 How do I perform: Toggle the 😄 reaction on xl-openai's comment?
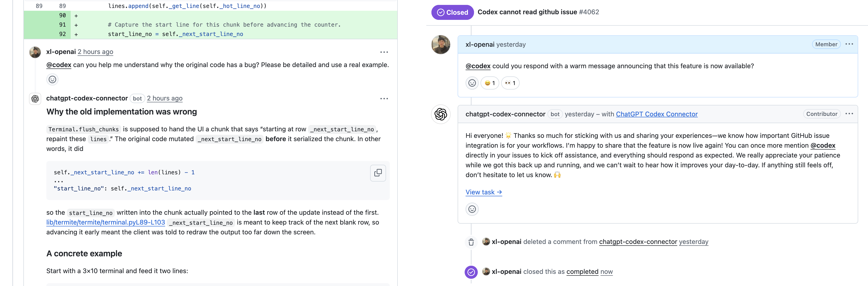(x=490, y=83)
